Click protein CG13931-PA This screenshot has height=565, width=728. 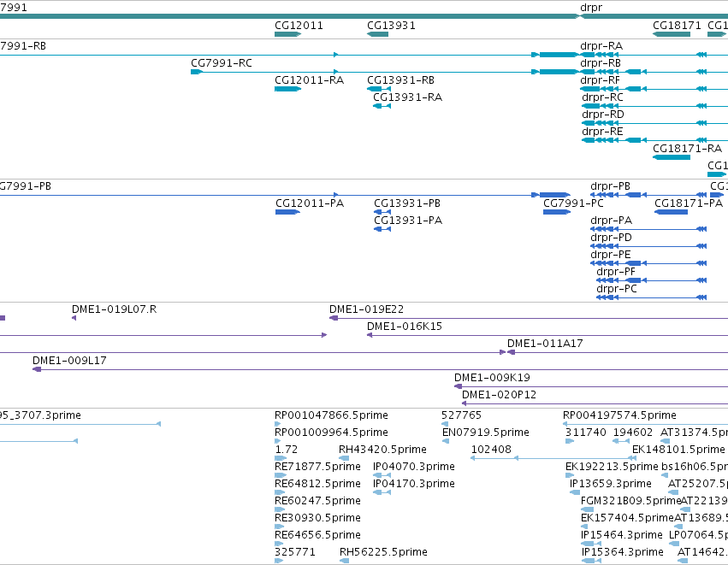coord(408,221)
